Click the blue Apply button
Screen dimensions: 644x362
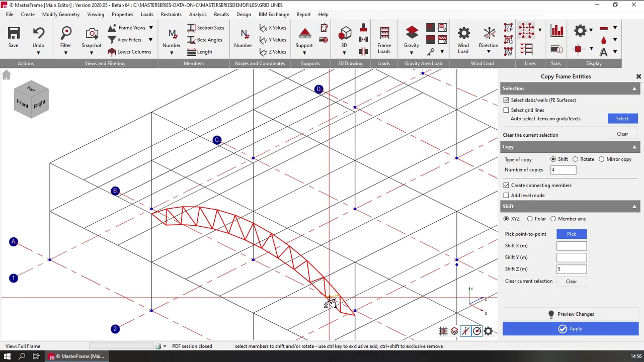571,329
